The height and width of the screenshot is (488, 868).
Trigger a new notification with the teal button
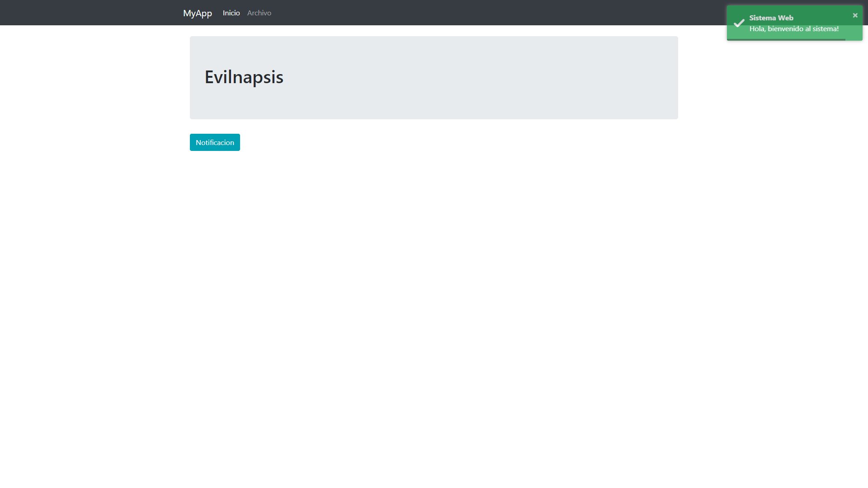point(215,142)
